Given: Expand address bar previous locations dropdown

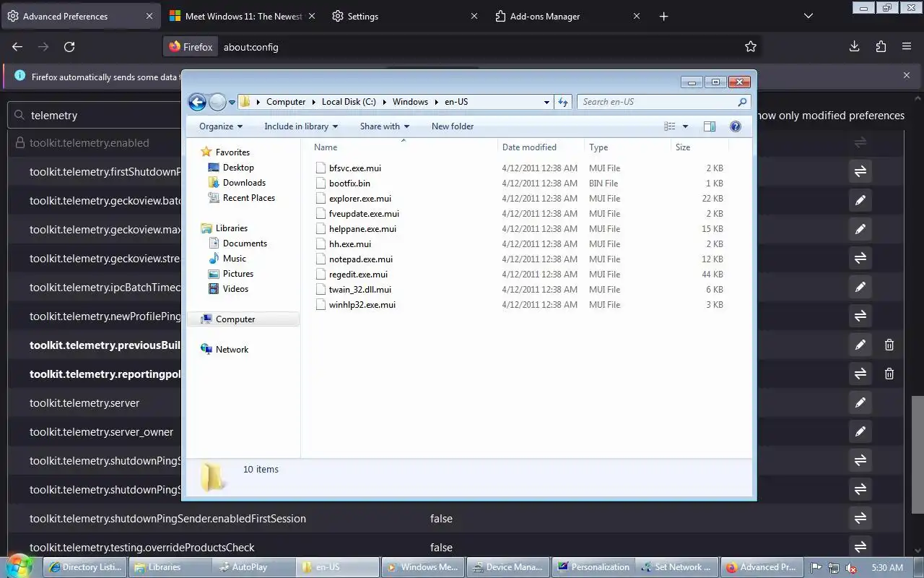Looking at the screenshot, I should tap(546, 102).
